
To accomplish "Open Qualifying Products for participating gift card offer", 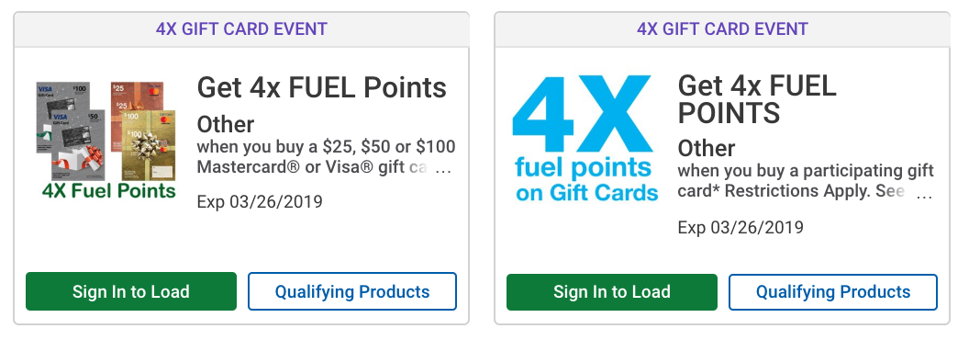I will click(x=833, y=292).
